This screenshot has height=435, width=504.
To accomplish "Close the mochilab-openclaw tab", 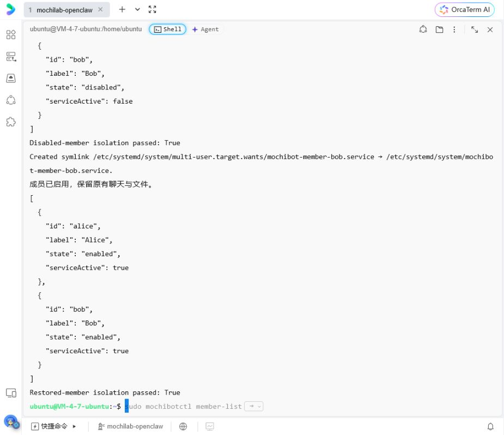I will (101, 10).
